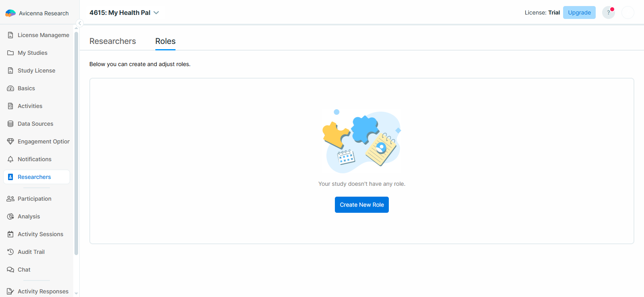Switch to the Researchers tab
Screen dimensions: 644x297
(x=113, y=41)
